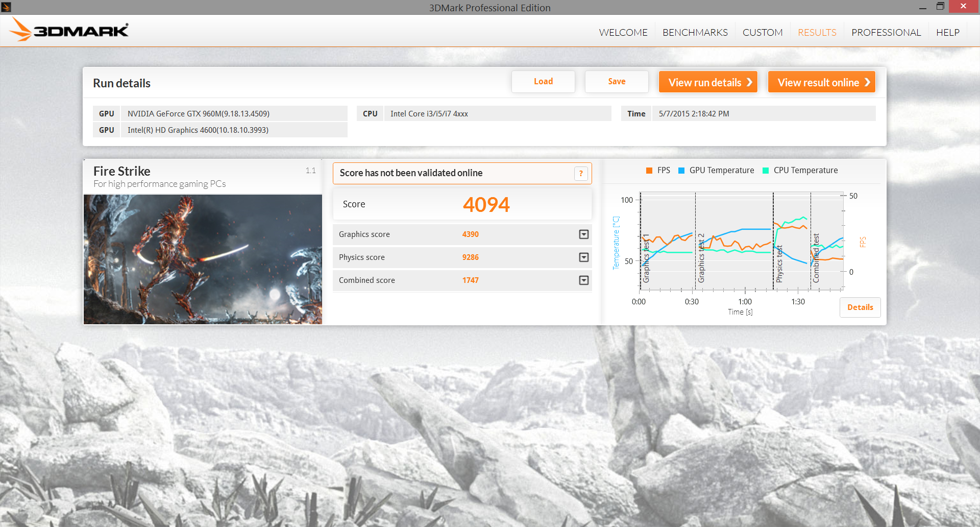The height and width of the screenshot is (527, 980).
Task: Open View run details
Action: (708, 82)
